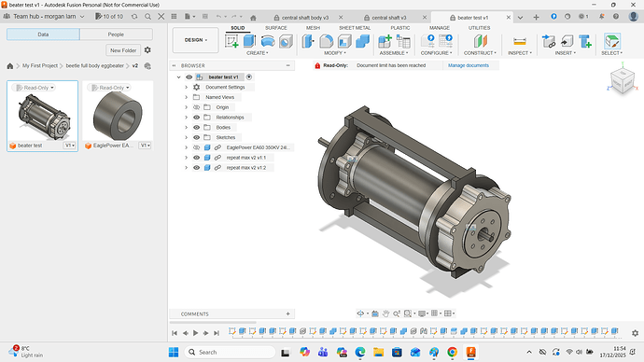Select the Combine tool
The height and width of the screenshot is (362, 644).
[x=362, y=41]
